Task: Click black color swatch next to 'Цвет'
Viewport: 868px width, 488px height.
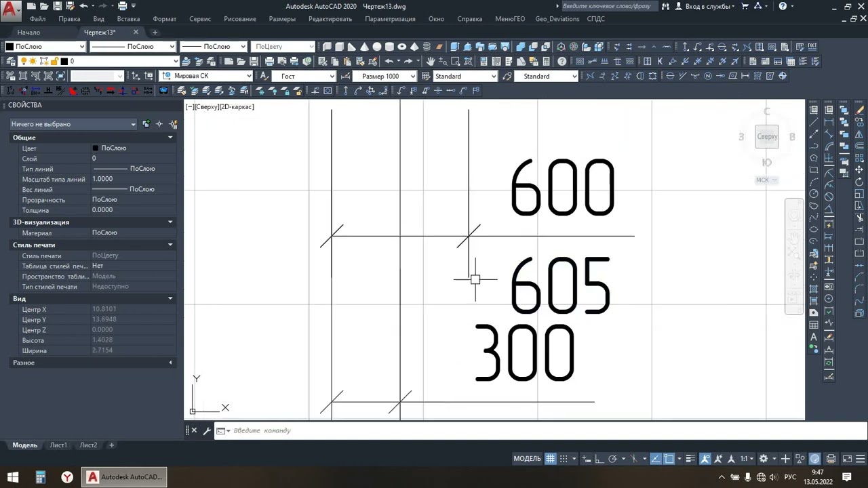Action: coord(96,148)
